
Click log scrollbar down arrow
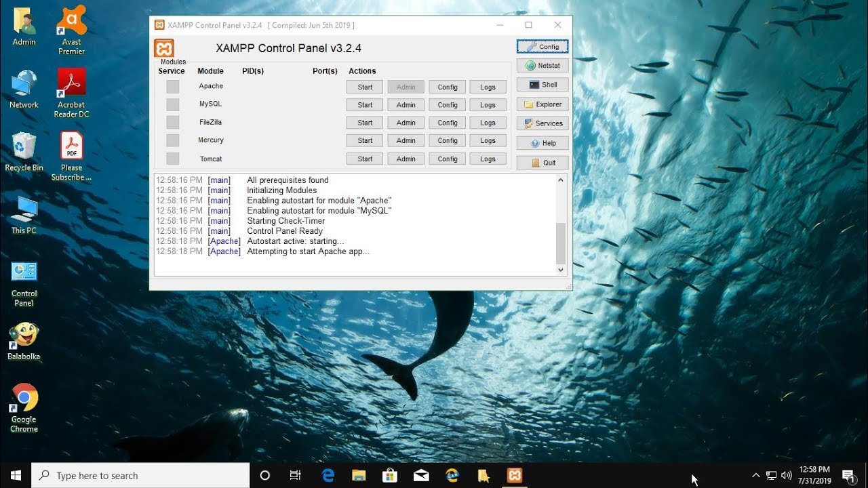tap(561, 270)
